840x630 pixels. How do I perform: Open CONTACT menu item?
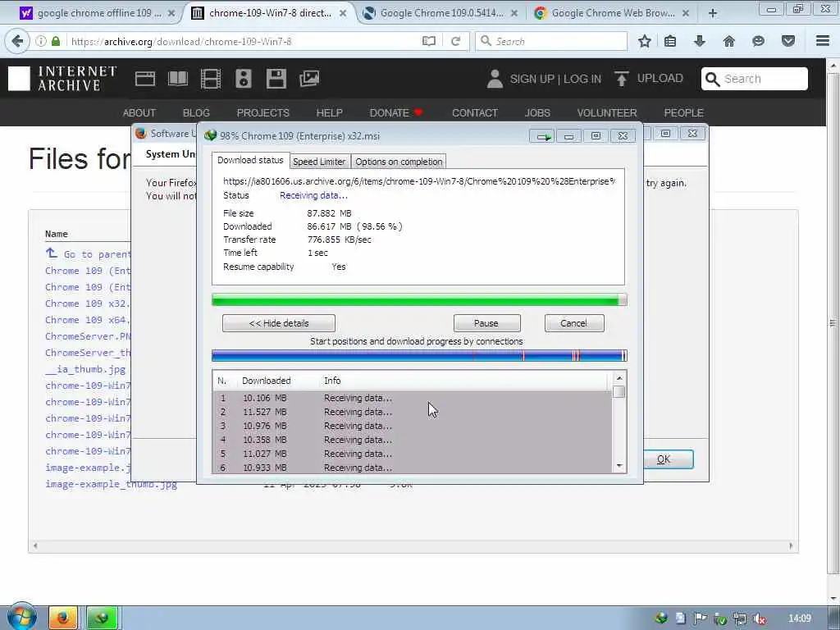pos(475,112)
